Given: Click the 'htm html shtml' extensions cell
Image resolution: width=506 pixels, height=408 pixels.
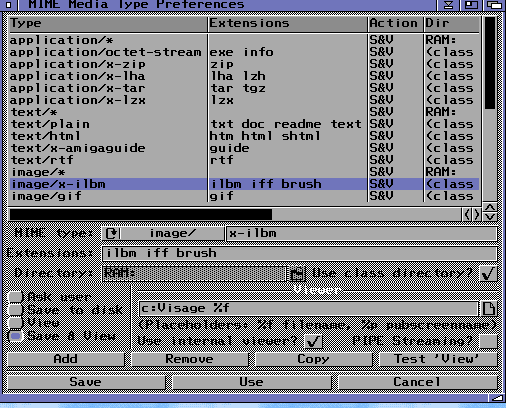Looking at the screenshot, I should (265, 136).
